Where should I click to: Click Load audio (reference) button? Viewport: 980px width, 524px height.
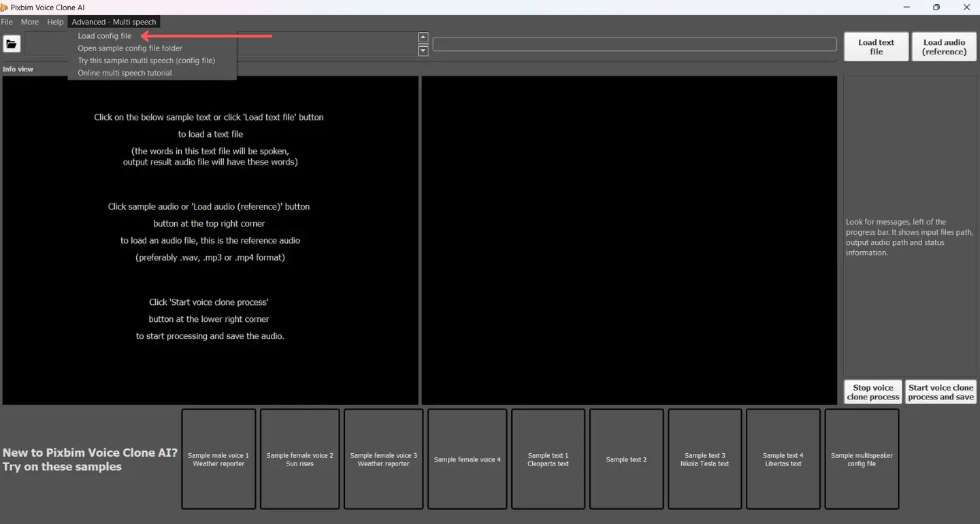pos(944,47)
